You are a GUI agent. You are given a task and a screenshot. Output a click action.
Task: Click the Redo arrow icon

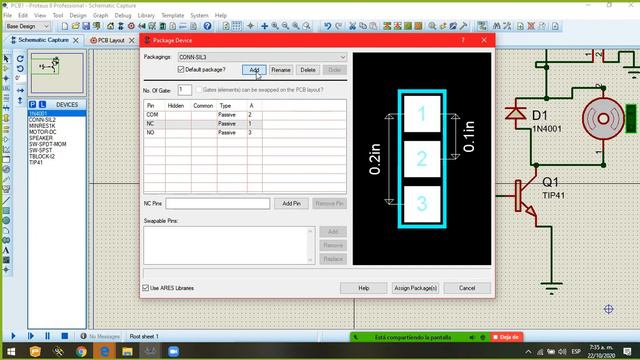tap(338, 26)
